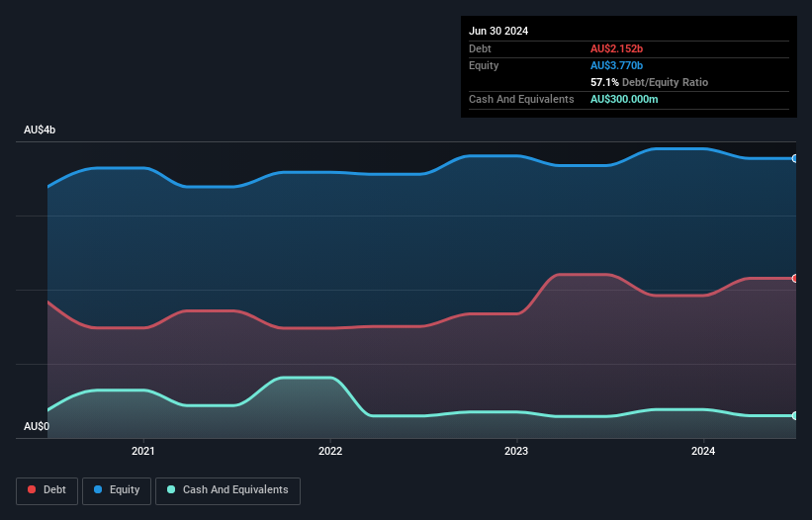Image resolution: width=812 pixels, height=520 pixels.
Task: Click the 57.1% Debt/Equity Ratio text
Action: point(649,82)
